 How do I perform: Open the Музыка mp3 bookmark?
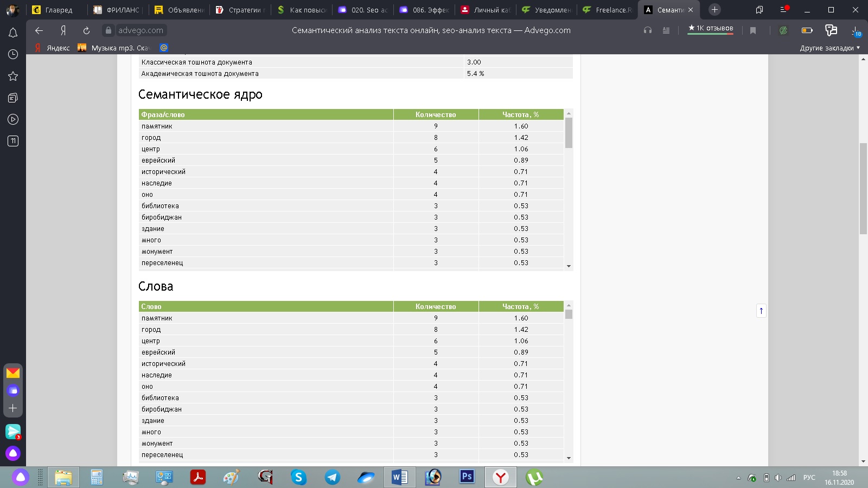pos(113,48)
